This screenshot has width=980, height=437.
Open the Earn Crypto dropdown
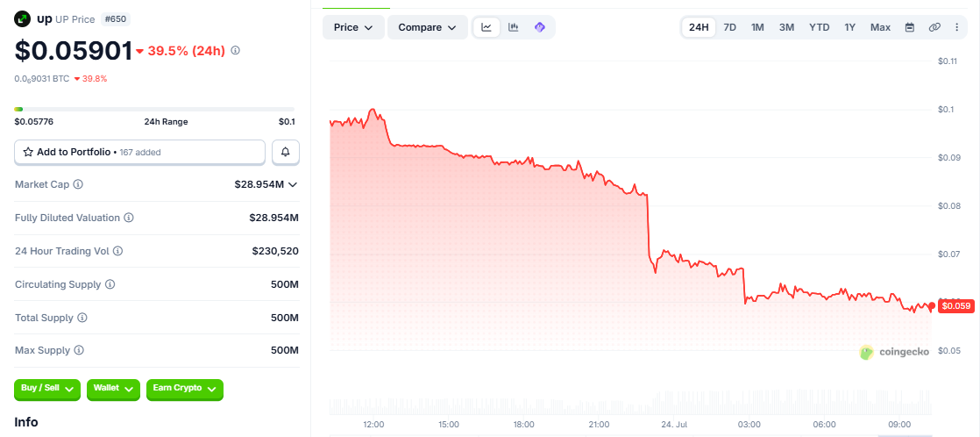tap(184, 389)
